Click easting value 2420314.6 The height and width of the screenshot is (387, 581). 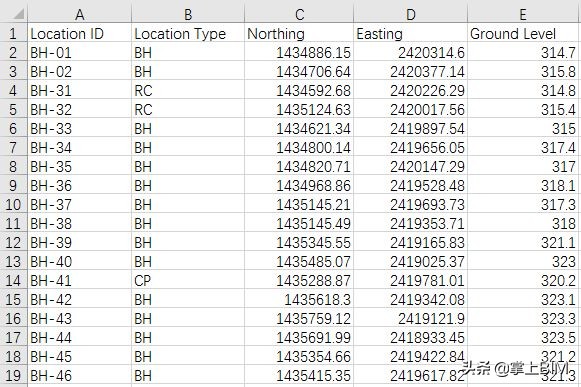(411, 52)
